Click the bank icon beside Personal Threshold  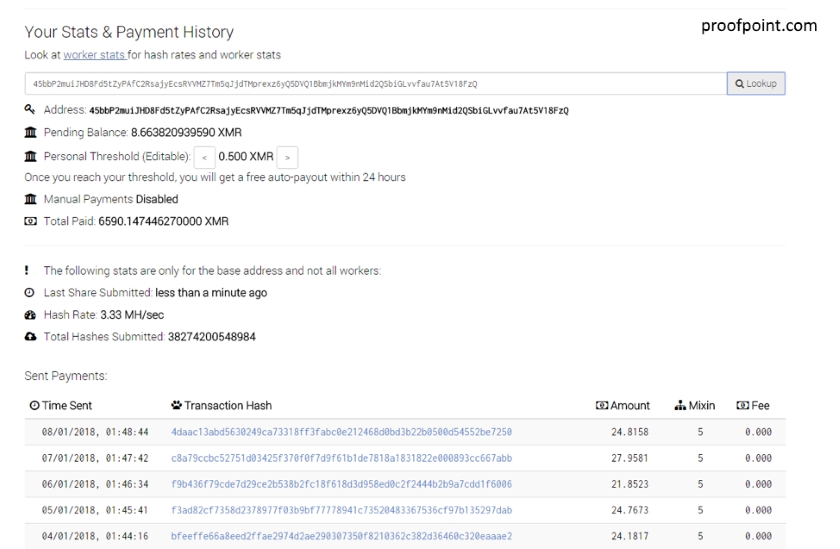[x=31, y=156]
